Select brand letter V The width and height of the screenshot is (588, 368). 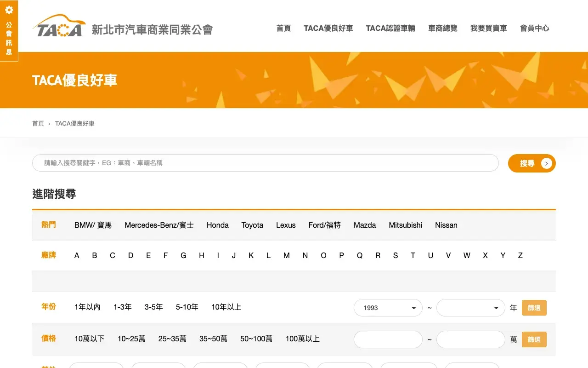click(x=448, y=255)
